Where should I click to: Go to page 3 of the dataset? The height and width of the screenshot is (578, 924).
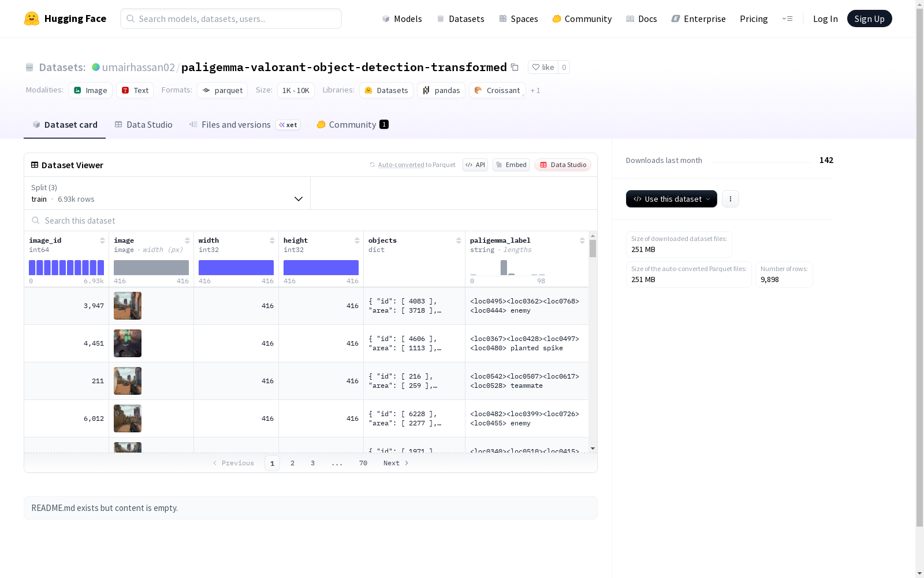[313, 463]
